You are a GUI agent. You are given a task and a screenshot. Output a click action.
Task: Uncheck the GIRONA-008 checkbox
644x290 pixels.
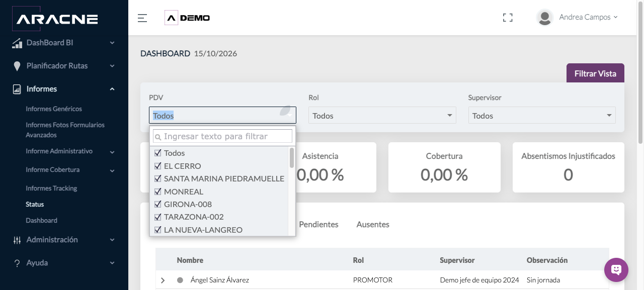(x=158, y=204)
